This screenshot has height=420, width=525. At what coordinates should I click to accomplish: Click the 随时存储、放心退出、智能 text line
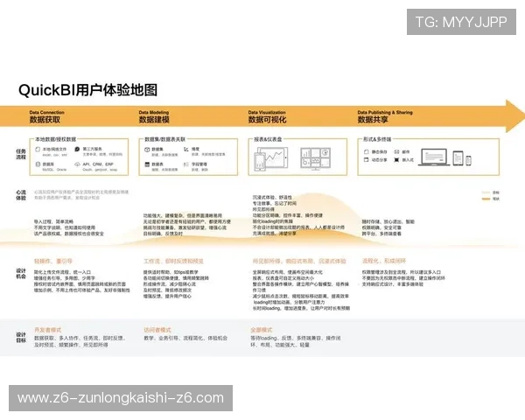click(388, 221)
